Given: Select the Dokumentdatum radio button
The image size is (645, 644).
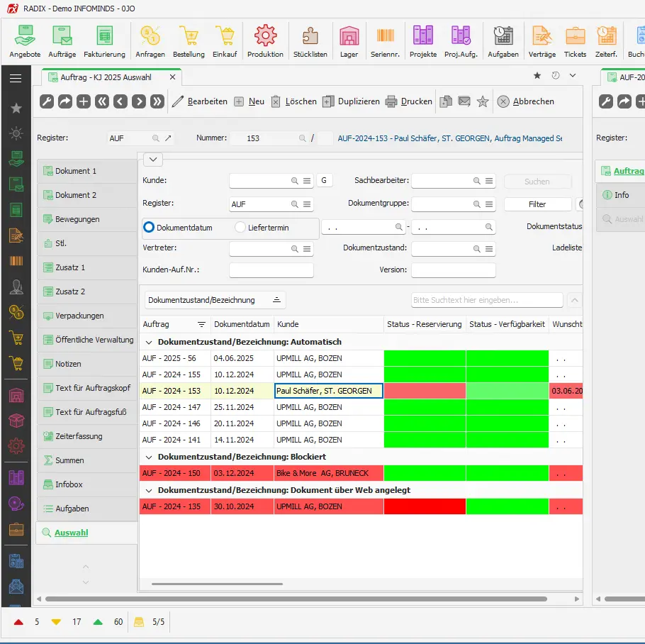Looking at the screenshot, I should pyautogui.click(x=149, y=227).
